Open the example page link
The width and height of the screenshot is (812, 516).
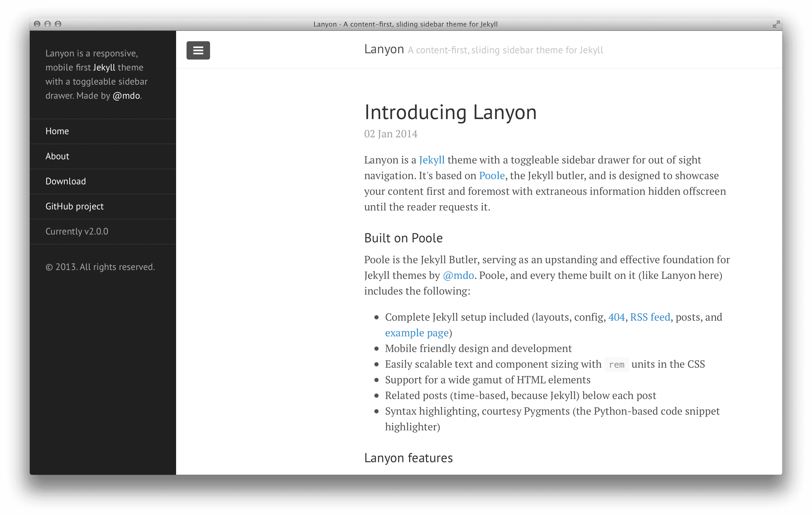pos(416,333)
